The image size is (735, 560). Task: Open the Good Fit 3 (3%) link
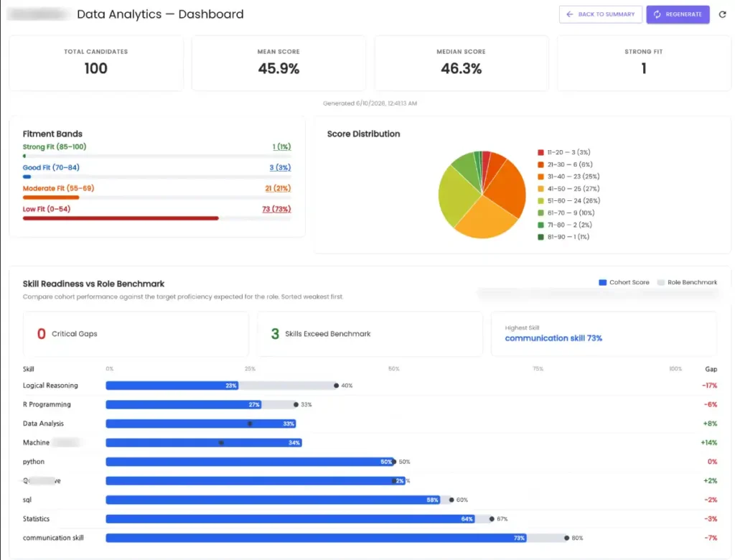pos(280,167)
